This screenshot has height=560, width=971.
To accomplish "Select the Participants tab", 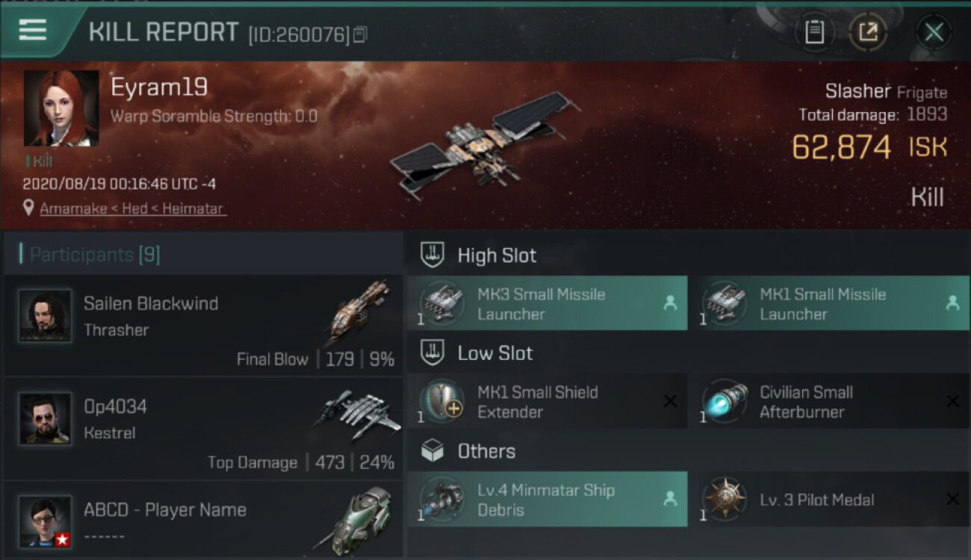I will (x=94, y=255).
